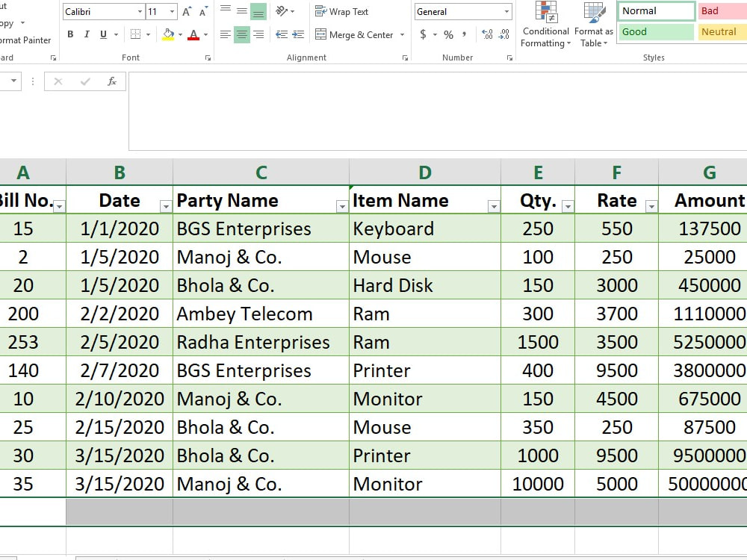This screenshot has height=560, width=747.
Task: Click the Borders icon
Action: (136, 34)
